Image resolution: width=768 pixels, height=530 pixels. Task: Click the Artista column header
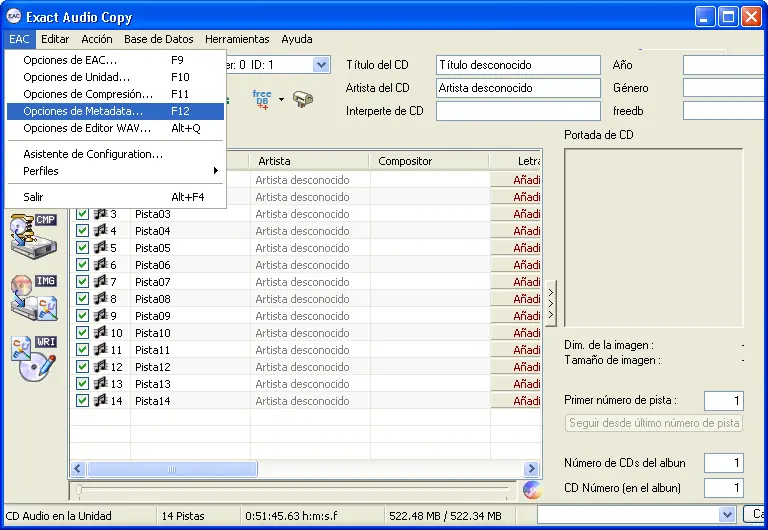click(308, 161)
